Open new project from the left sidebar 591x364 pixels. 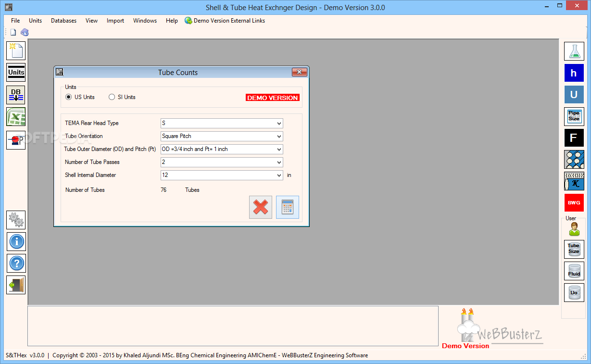point(16,50)
